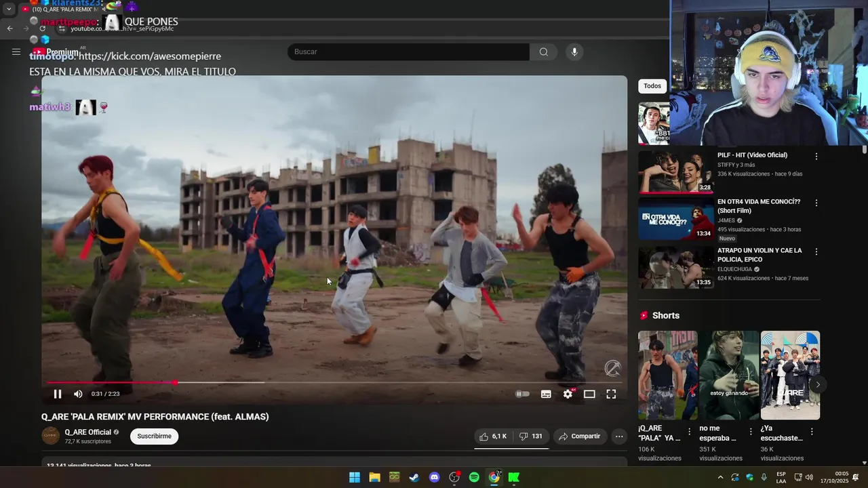Open OBS Studio from the taskbar
Image resolution: width=868 pixels, height=488 pixels.
454,477
